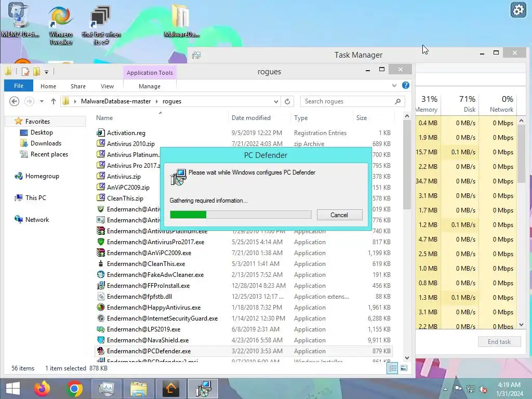Click the network tray icon
Viewport: 532px width, 399px height.
point(471,389)
